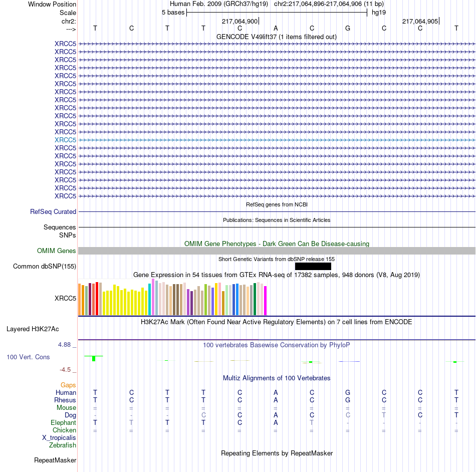Click the dark green bar in GTEx chart

(255, 299)
